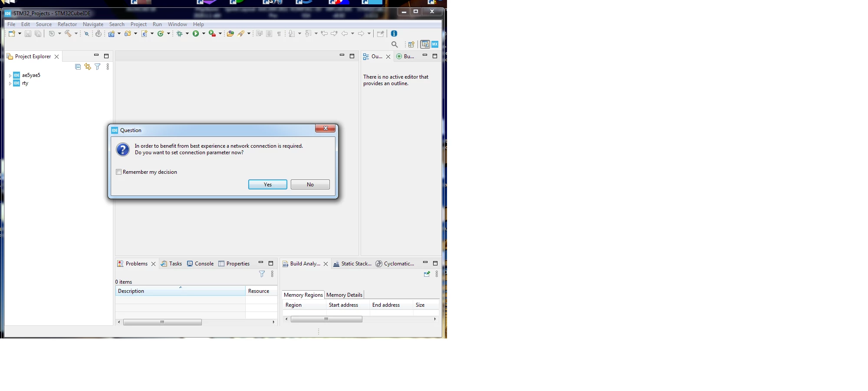Screen dimensions: 868x391
Task: Toggle the Pin Editor button
Action: coord(380,33)
